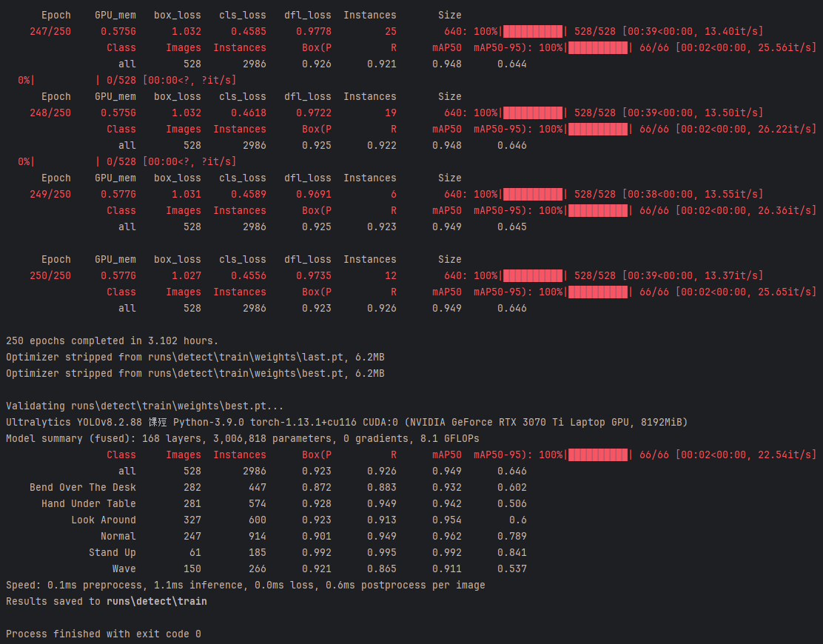
Task: Click line '250 epochs completed in 3.102 hours.'
Action: click(x=112, y=341)
